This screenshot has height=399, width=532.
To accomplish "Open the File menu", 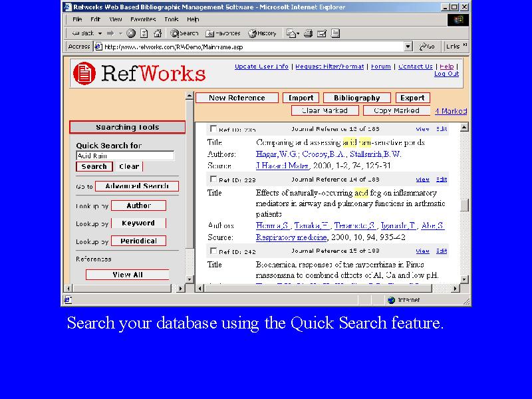I will [77, 19].
